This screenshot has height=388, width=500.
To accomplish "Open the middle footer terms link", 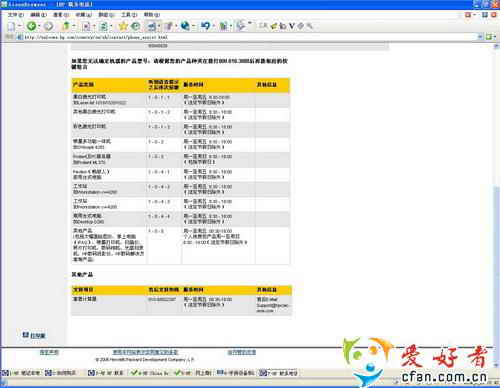I will (145, 352).
